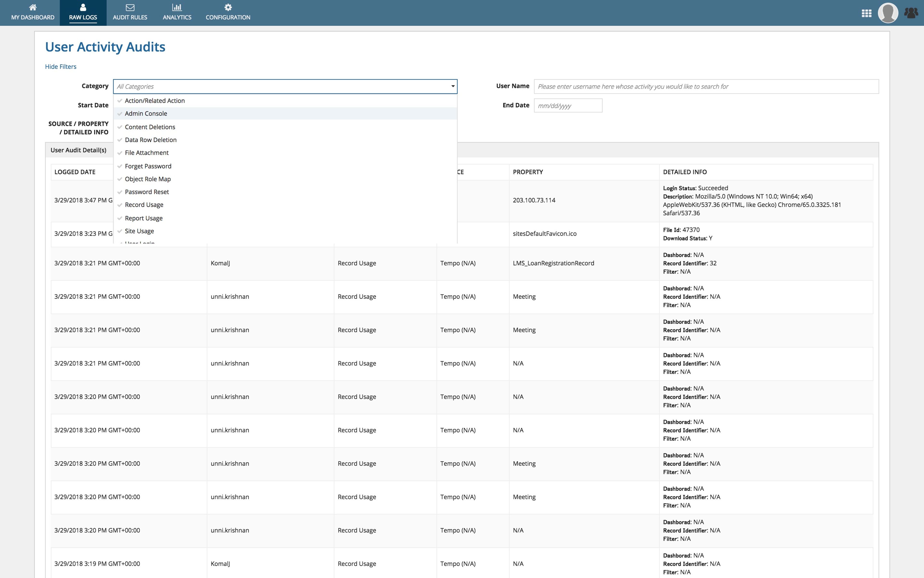Select Data Row Deletion category option
The width and height of the screenshot is (924, 578).
(285, 140)
